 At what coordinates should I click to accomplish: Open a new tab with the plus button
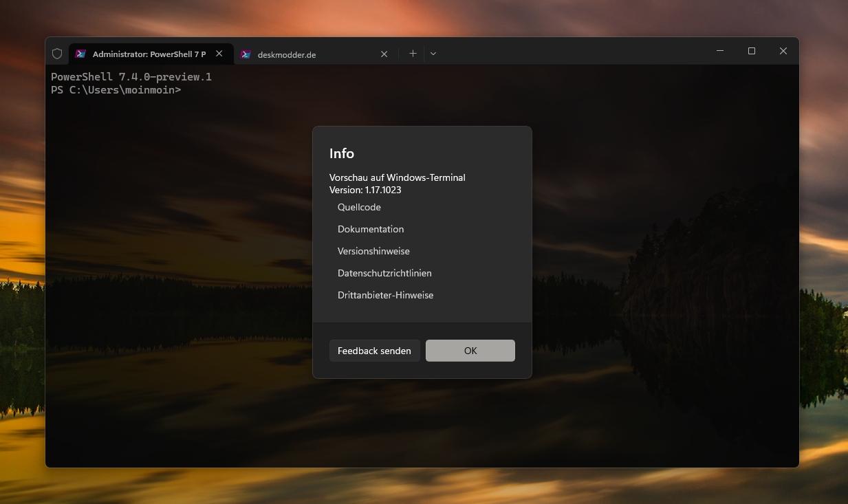[413, 54]
